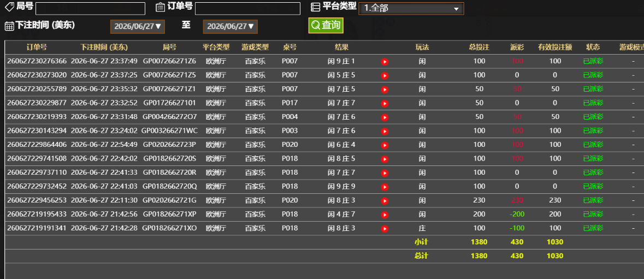Play video replay for order 260627230255789
Viewport: 644px width, 279px height.
pyautogui.click(x=385, y=90)
